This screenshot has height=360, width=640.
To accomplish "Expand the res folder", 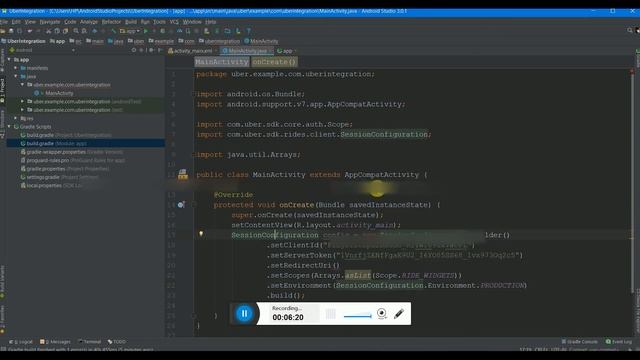I will [x=16, y=118].
